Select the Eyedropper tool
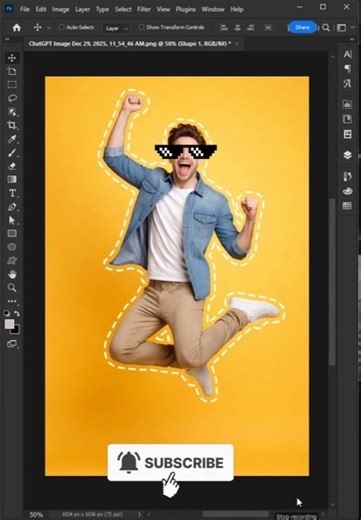This screenshot has width=361, height=520. tap(12, 139)
